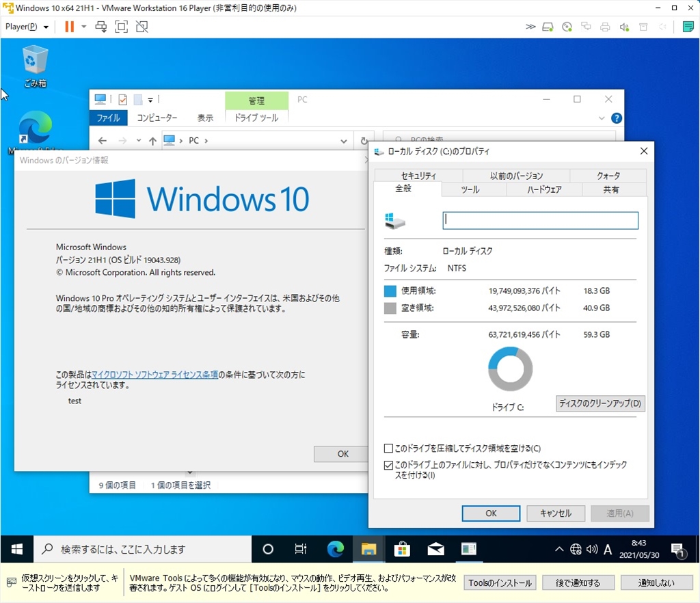Open the Windows Start menu
Screen dimensions: 700x603
click(x=17, y=549)
